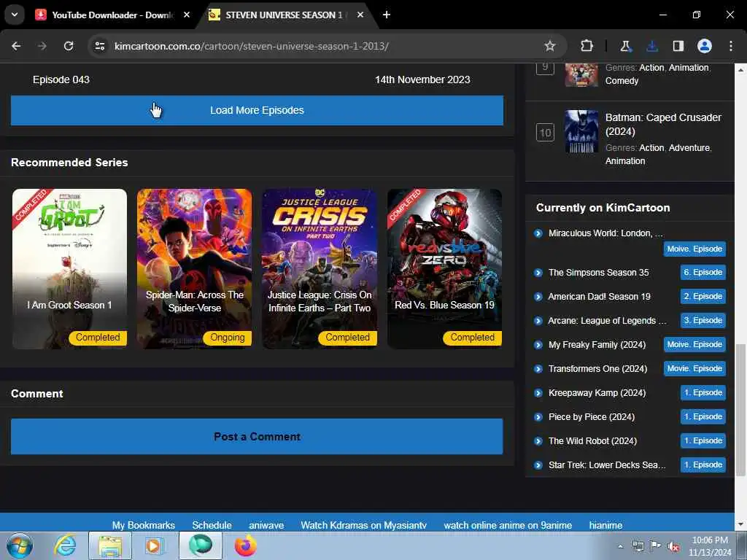Click the address bar URL
This screenshot has width=747, height=560.
[252, 46]
